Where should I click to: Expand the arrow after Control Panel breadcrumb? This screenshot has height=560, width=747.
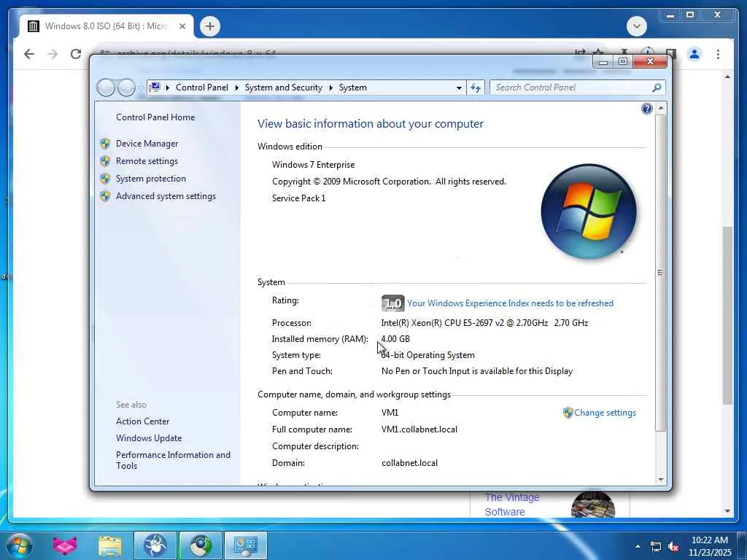(x=237, y=87)
